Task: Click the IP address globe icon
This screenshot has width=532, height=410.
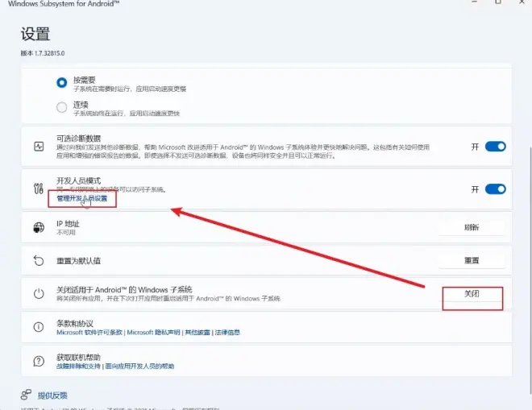Action: pos(39,227)
